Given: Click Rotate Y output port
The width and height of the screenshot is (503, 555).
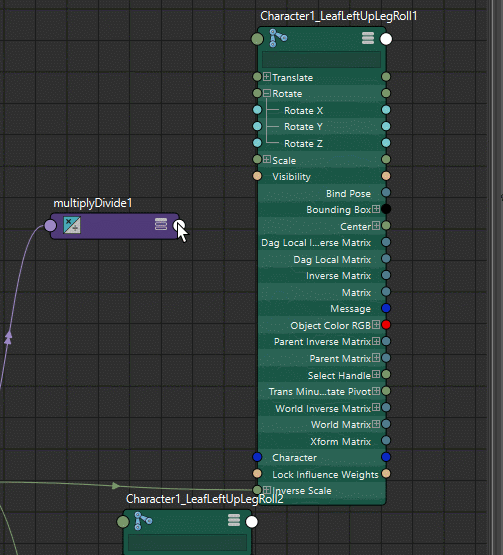Looking at the screenshot, I should pyautogui.click(x=386, y=126).
